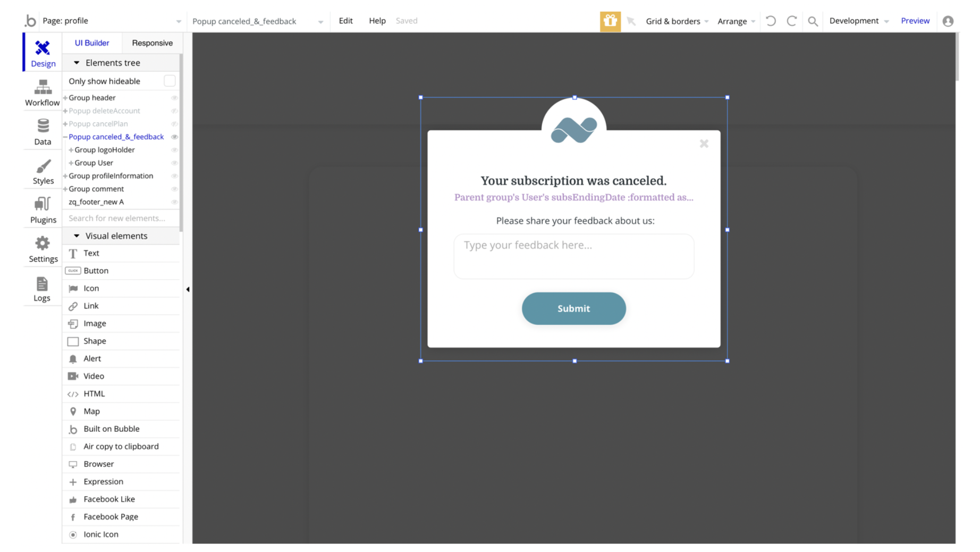Image resolution: width=980 pixels, height=552 pixels.
Task: Click the undo arrow icon
Action: [771, 21]
